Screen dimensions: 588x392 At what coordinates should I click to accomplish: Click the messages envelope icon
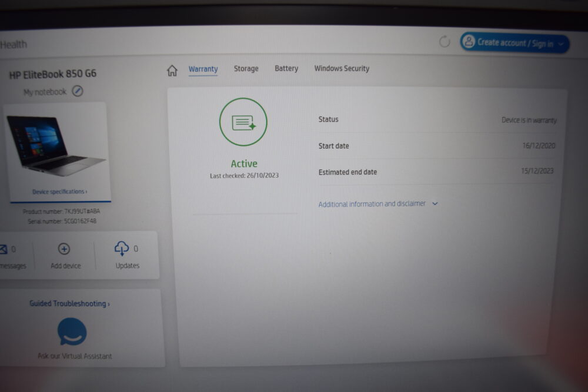pyautogui.click(x=4, y=249)
